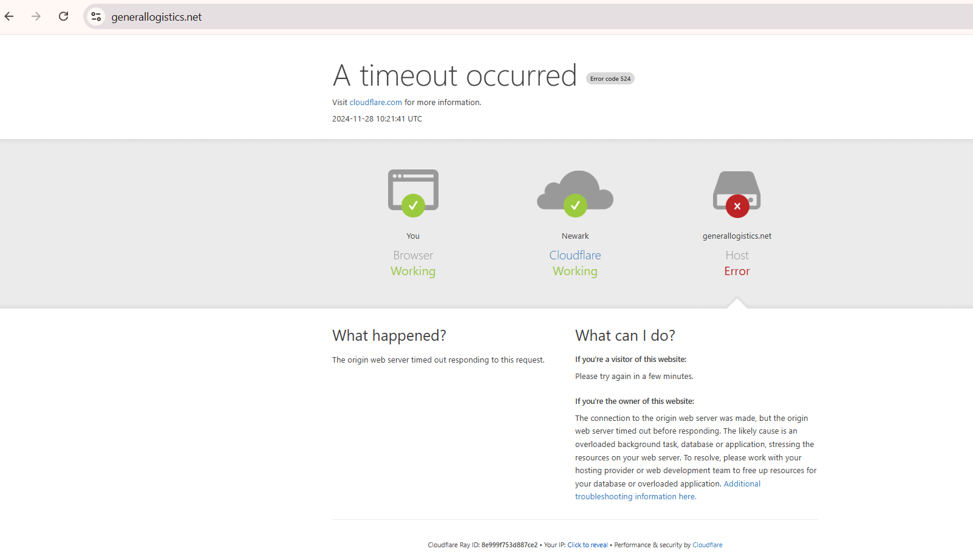The height and width of the screenshot is (560, 973).
Task: Click the red Error status text
Action: 737,271
